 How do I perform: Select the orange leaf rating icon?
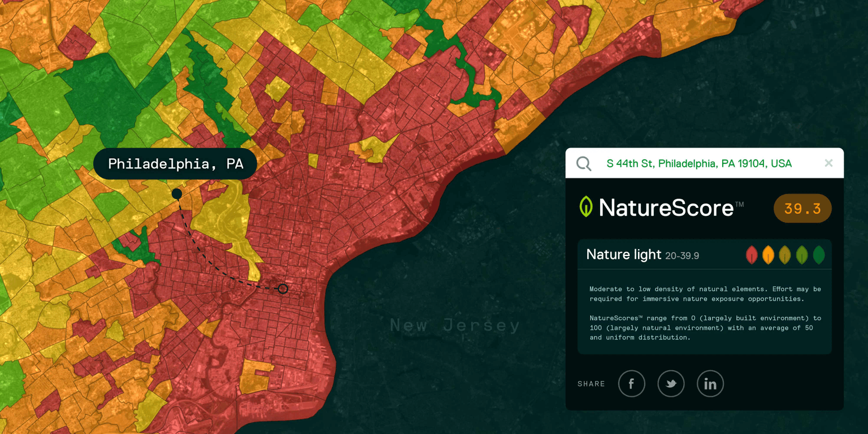coord(768,255)
